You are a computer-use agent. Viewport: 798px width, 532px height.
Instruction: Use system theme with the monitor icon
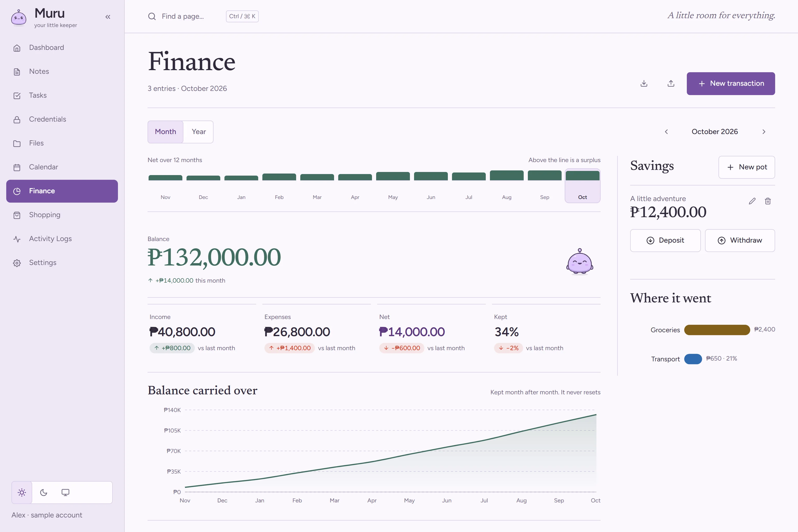click(65, 493)
